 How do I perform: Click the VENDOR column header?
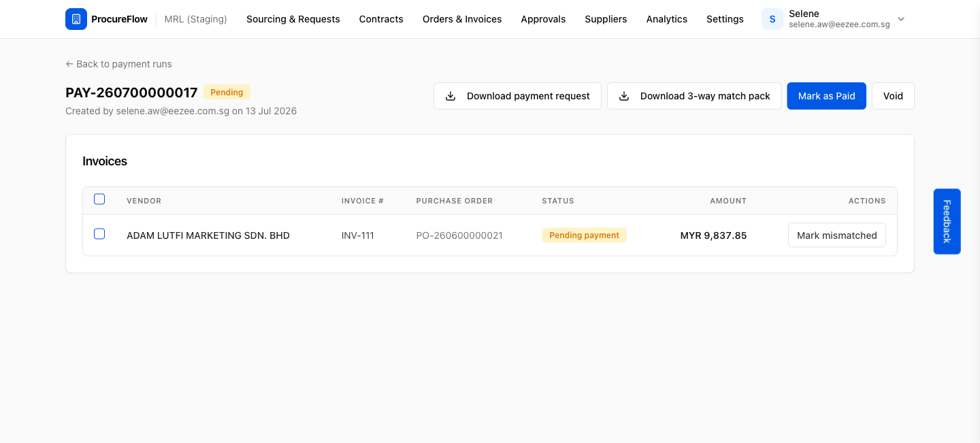144,201
